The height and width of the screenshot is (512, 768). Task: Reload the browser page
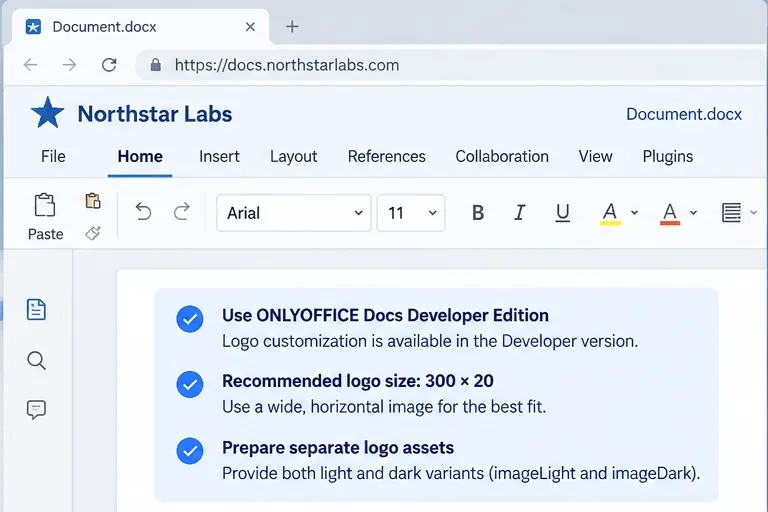pyautogui.click(x=109, y=65)
